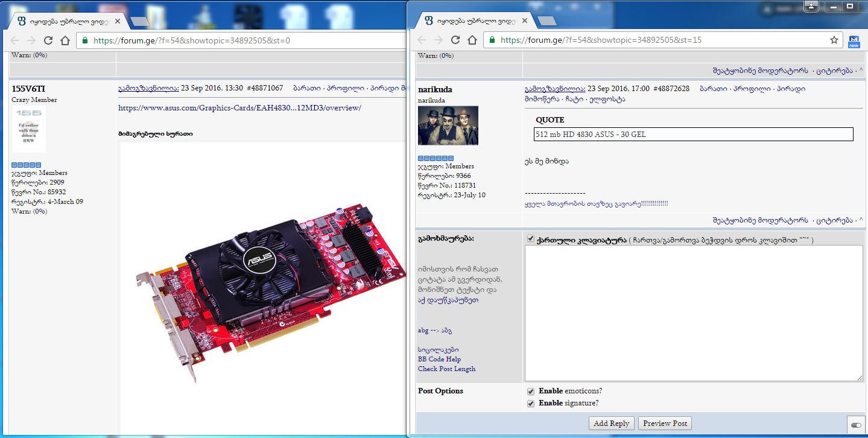This screenshot has width=868, height=438.
Task: Click the quoted text '512 mb HD 4830 ASUS - 30 GEL'
Action: click(x=591, y=134)
